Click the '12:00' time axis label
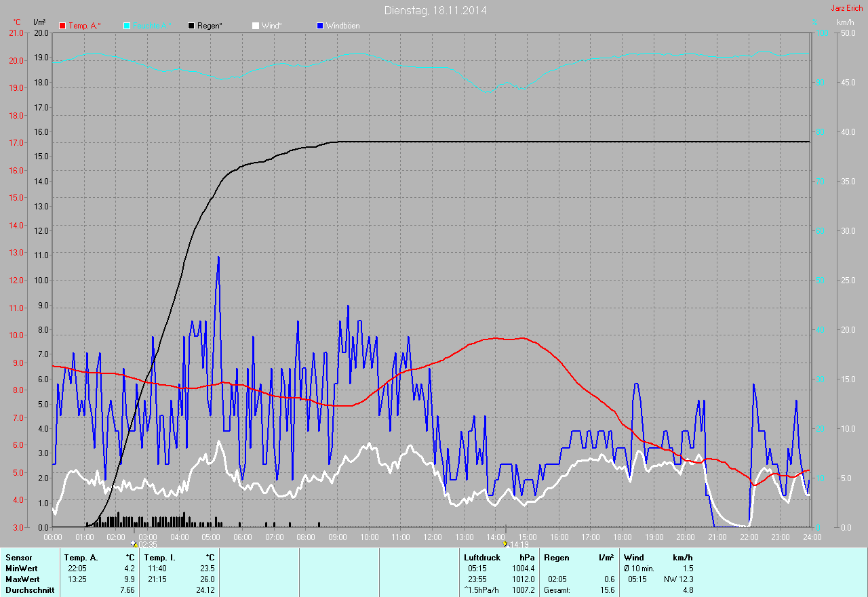This screenshot has width=868, height=597. 432,537
